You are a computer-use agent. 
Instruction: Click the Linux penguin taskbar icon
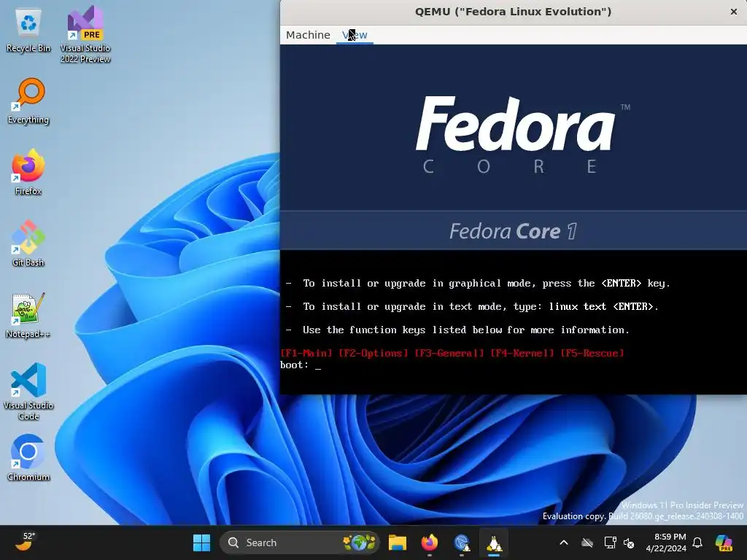point(494,542)
